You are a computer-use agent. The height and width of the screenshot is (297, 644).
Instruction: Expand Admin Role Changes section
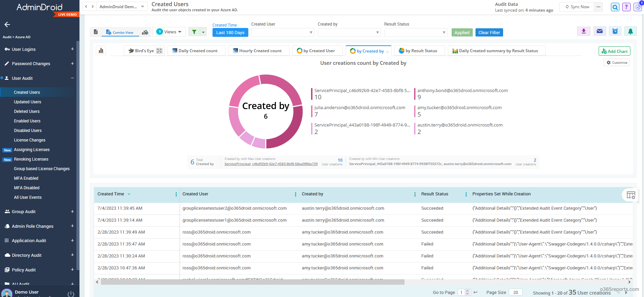pos(72,226)
